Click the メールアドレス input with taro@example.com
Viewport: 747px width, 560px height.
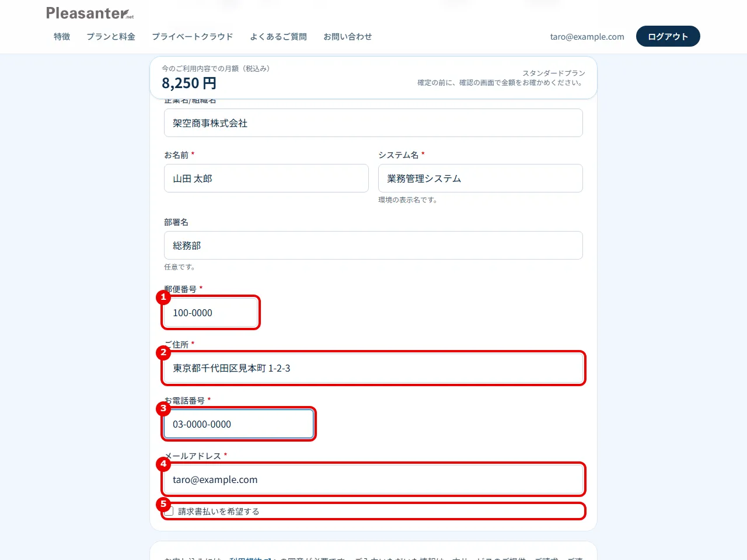[373, 480]
